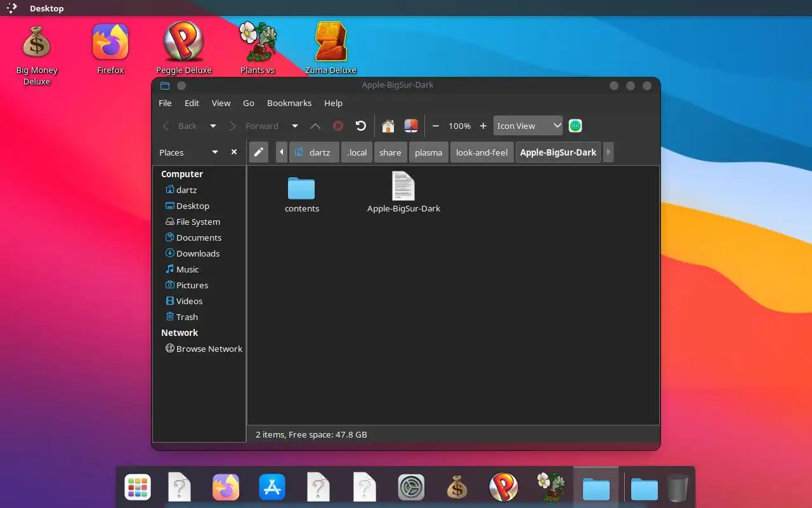Open the folder icon beside the dock Trash

coord(644,489)
